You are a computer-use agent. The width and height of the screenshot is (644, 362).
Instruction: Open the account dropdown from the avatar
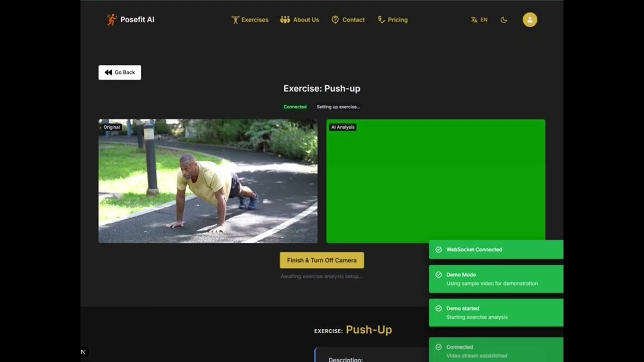(x=530, y=20)
